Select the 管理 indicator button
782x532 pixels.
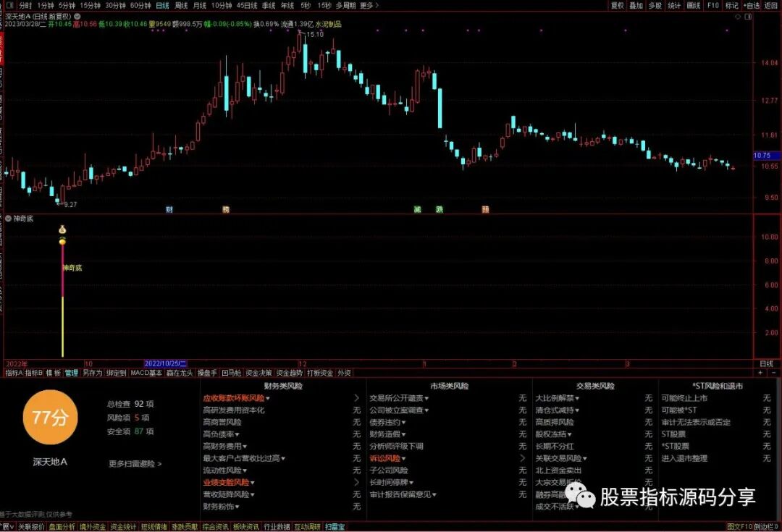(71, 373)
